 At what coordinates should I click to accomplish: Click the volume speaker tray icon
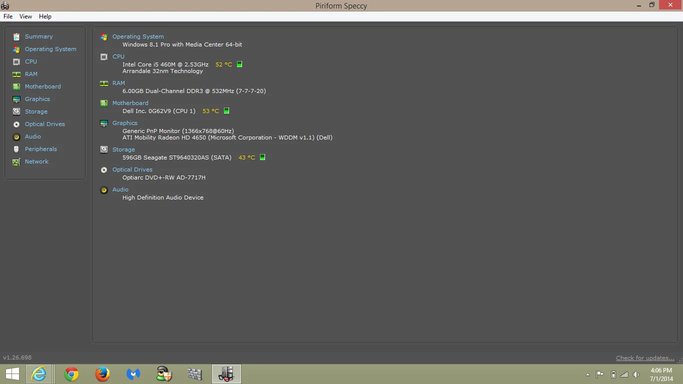point(636,374)
